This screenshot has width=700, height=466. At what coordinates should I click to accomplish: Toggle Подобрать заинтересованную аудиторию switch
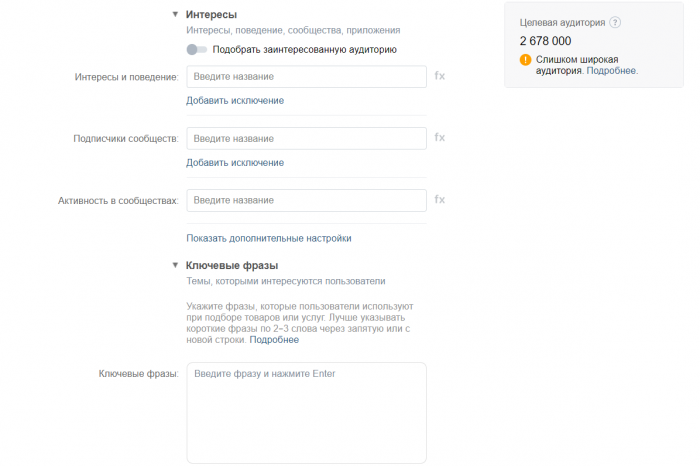point(196,49)
